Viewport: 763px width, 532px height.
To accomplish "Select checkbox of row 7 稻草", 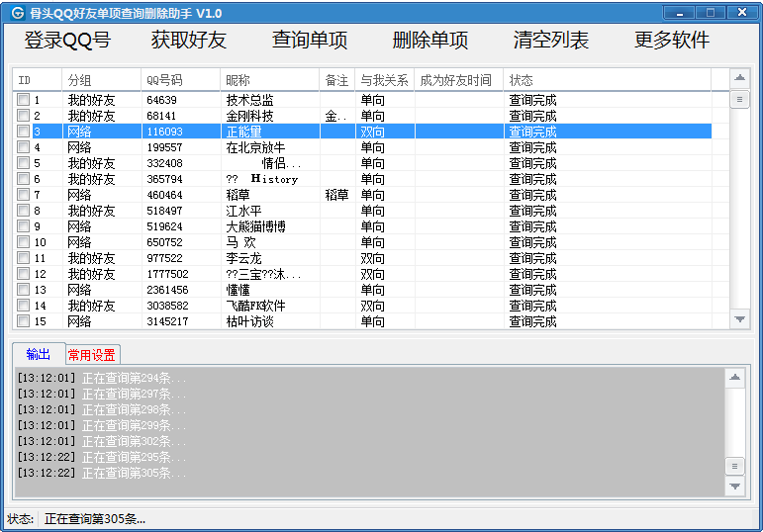I will [x=23, y=195].
